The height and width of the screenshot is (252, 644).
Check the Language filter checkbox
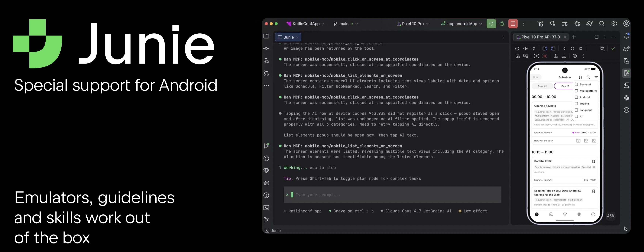[x=577, y=110]
